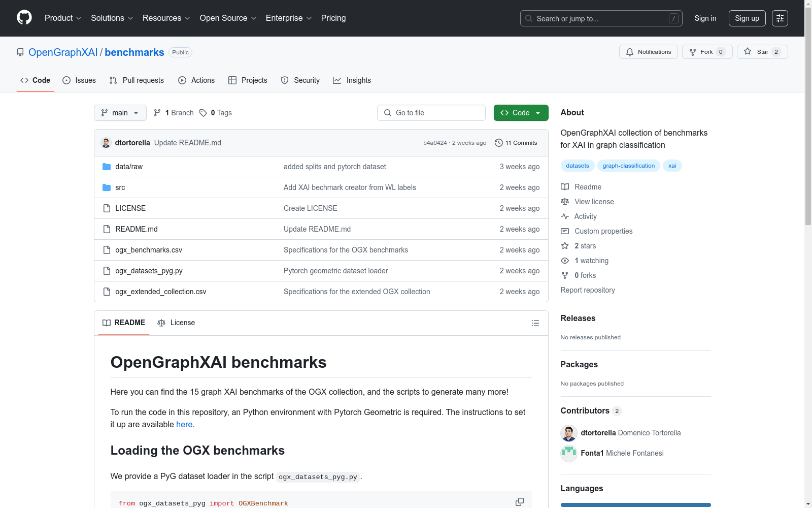812x508 pixels.
Task: Open the main branch selector dropdown
Action: coord(120,113)
